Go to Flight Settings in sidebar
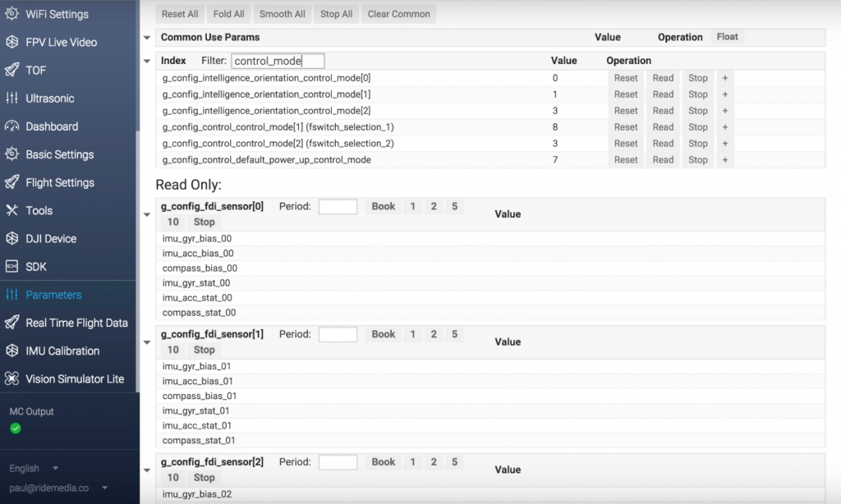 click(x=60, y=182)
